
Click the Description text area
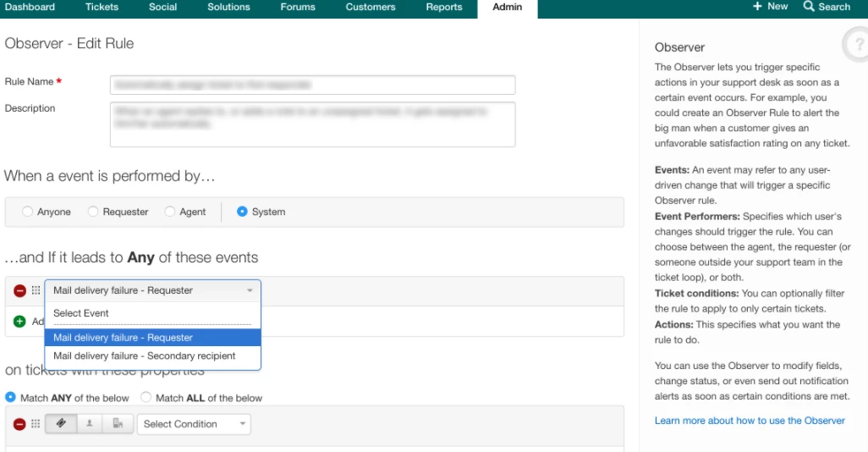coord(312,124)
